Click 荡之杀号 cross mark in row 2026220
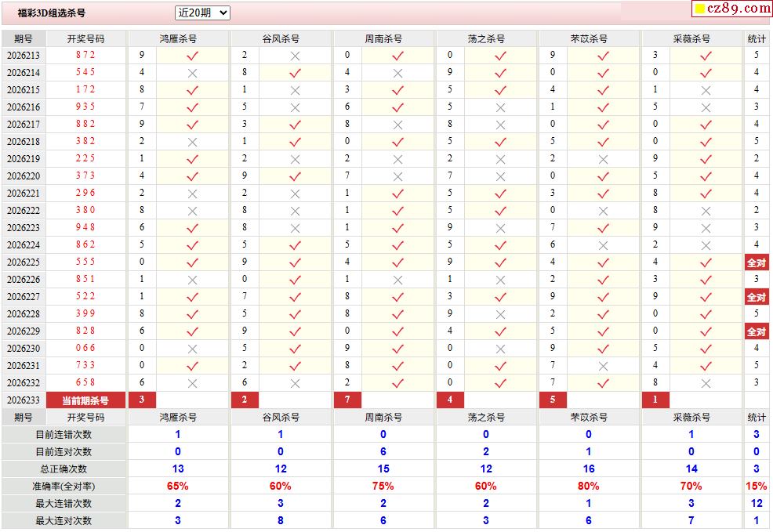Image resolution: width=773 pixels, height=532 pixels. (x=500, y=177)
